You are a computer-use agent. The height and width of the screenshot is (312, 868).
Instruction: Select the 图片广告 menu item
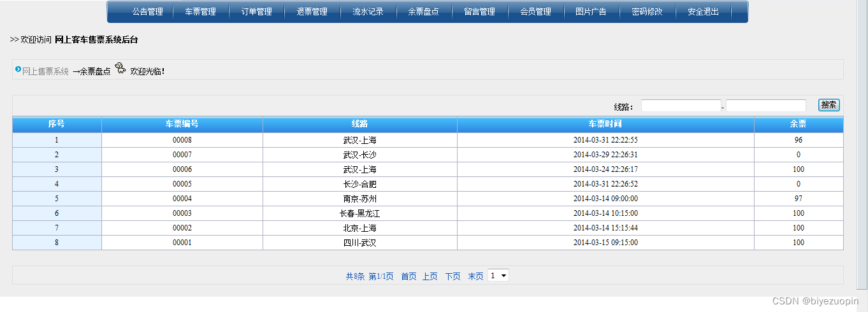click(591, 11)
